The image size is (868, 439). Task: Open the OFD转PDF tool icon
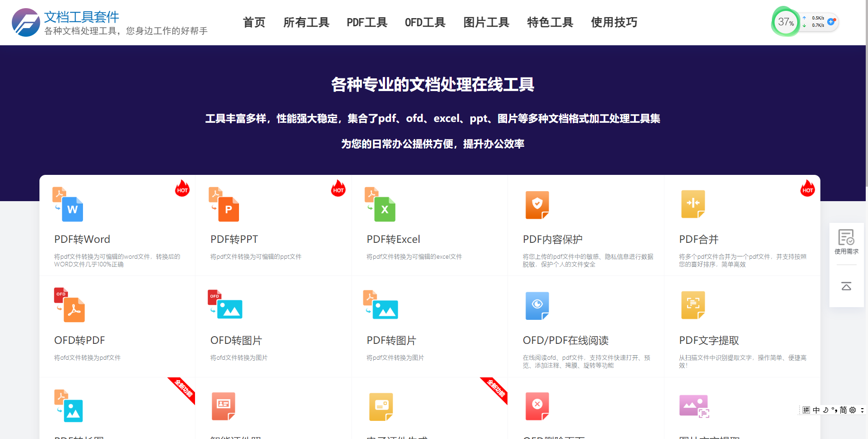[69, 305]
